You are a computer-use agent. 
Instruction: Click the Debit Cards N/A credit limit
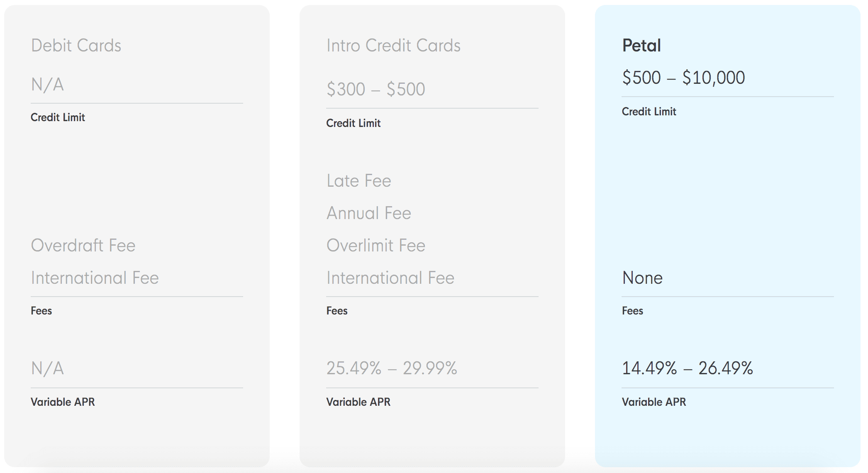point(47,84)
